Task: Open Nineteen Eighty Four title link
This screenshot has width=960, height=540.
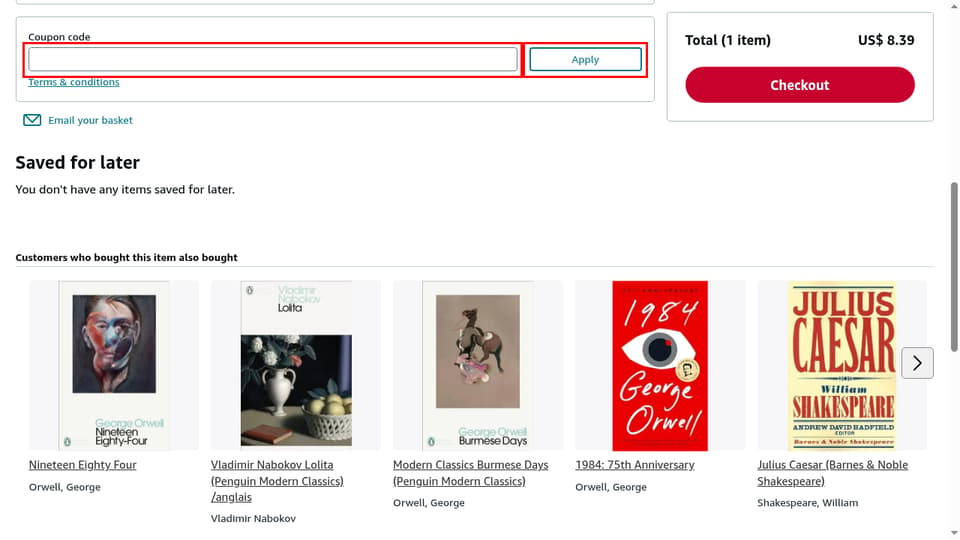Action: pos(83,465)
